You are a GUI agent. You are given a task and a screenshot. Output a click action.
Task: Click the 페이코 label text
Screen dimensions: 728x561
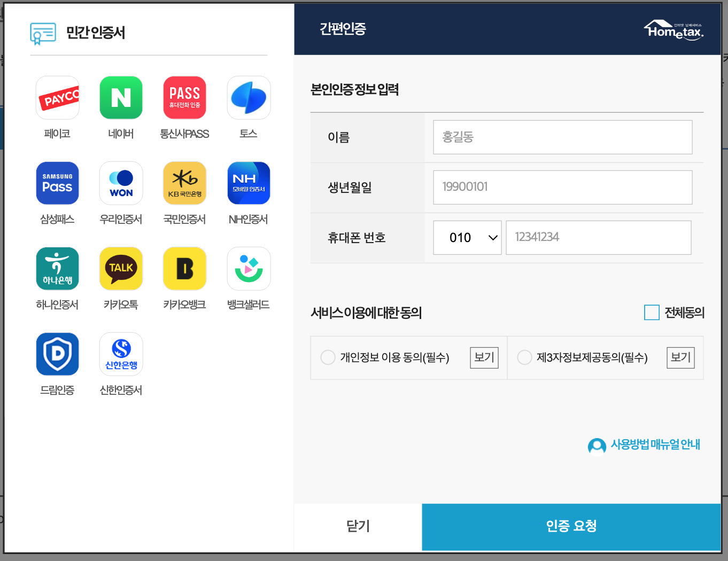(x=57, y=134)
